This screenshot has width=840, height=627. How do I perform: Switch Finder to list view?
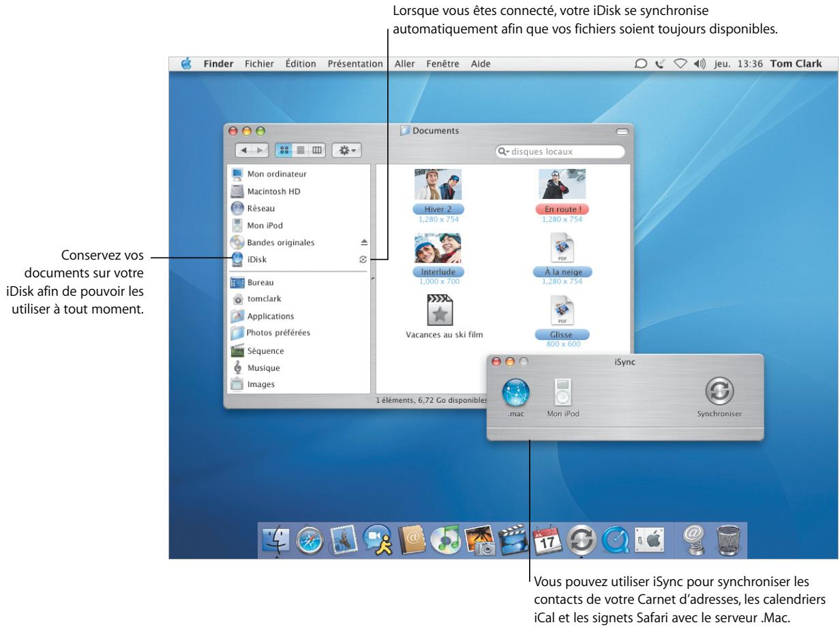[301, 150]
